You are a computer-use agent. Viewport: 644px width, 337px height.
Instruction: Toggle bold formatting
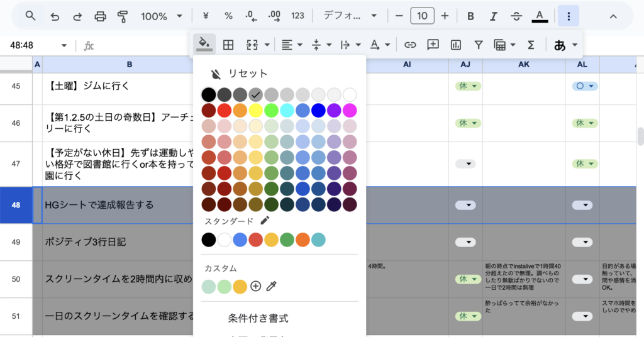click(x=471, y=16)
